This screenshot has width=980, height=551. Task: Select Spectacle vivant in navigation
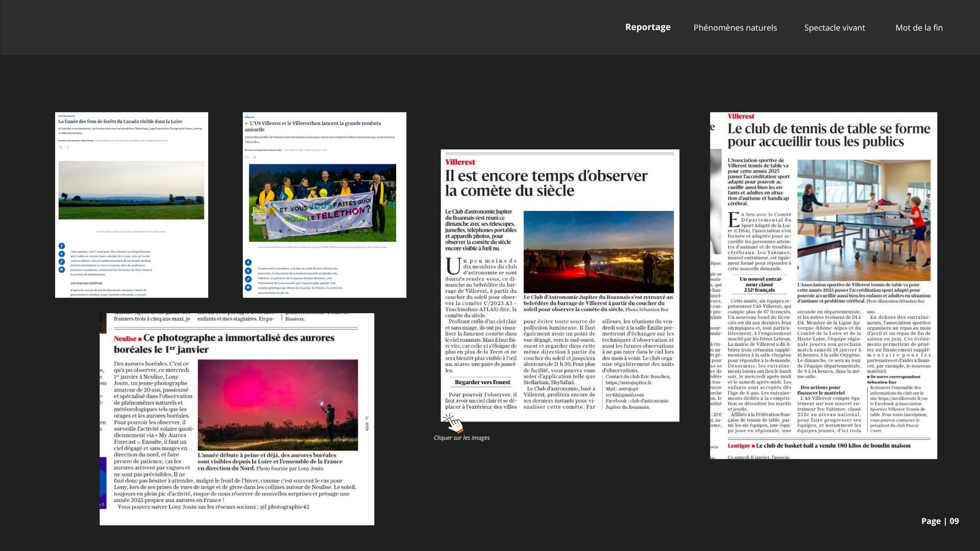[x=835, y=28]
